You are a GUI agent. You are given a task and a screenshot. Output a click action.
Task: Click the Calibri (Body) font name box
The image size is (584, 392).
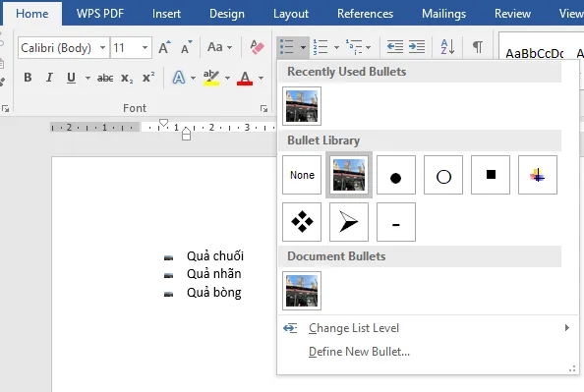click(x=57, y=48)
